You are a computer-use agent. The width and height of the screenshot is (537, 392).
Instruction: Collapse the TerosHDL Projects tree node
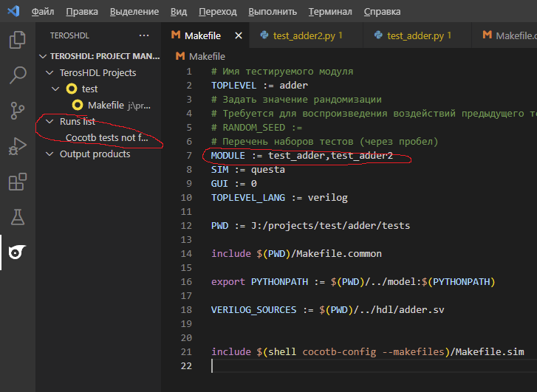pos(49,72)
